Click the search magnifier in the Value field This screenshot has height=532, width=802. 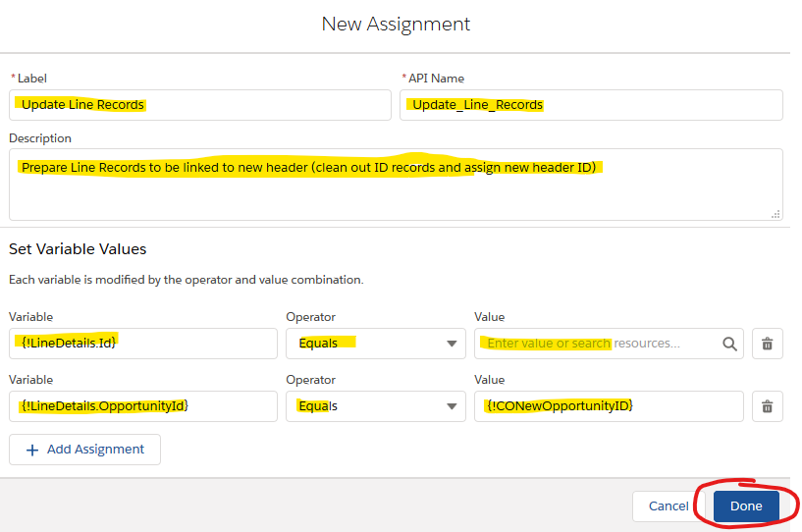[x=730, y=344]
